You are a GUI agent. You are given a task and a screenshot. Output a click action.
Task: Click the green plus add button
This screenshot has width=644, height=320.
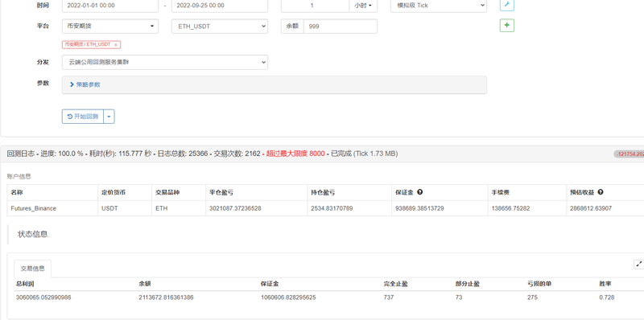pos(507,26)
